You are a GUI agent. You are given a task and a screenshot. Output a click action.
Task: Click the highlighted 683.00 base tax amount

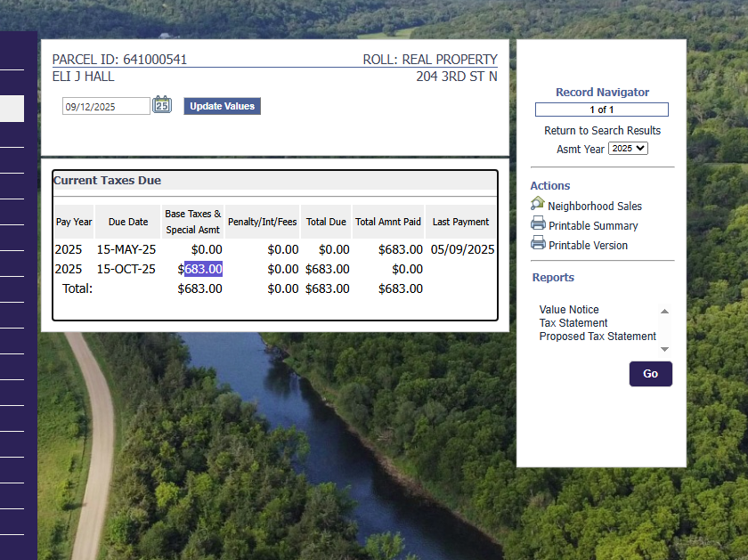point(203,269)
